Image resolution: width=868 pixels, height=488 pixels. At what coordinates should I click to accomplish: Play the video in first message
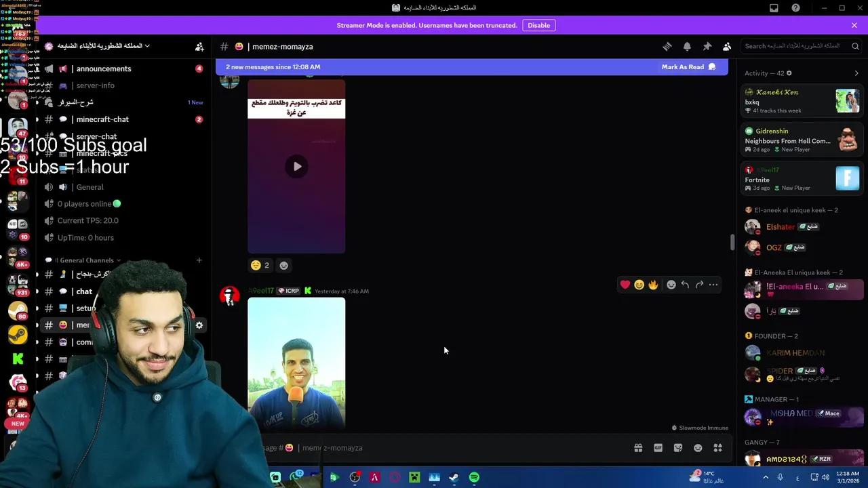pos(296,166)
